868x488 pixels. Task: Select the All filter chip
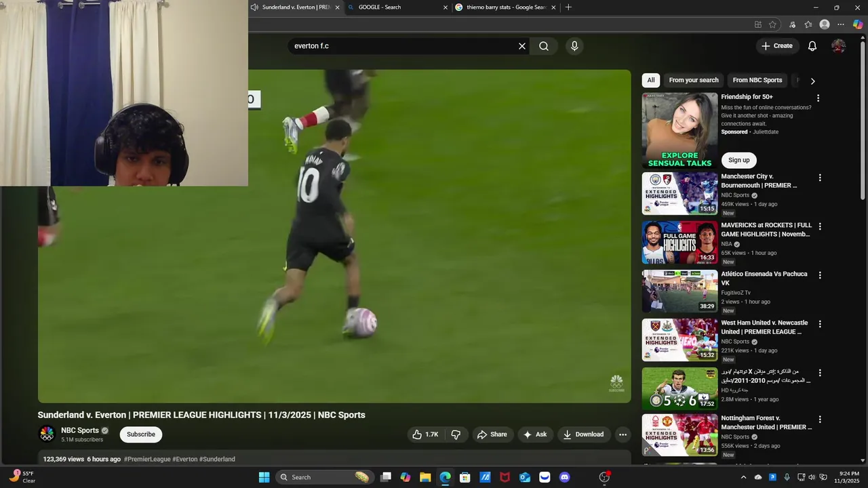[651, 80]
